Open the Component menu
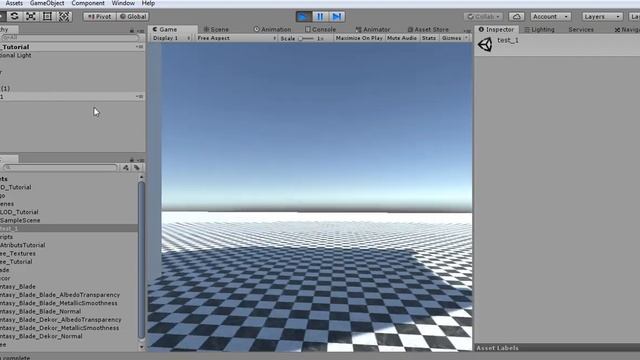 88,3
